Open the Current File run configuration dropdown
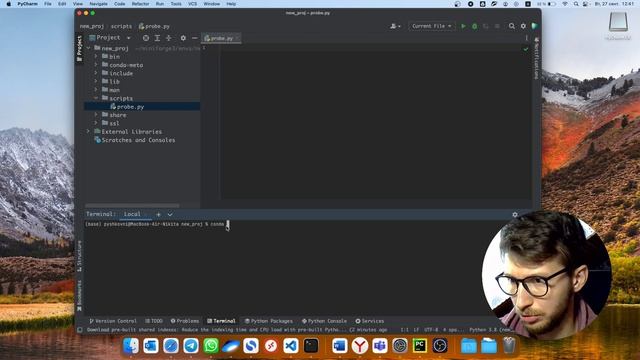 431,26
